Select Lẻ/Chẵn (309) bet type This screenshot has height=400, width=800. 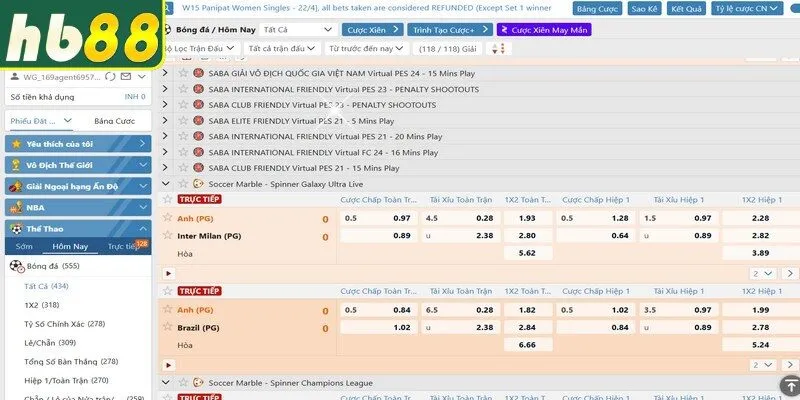(x=50, y=343)
